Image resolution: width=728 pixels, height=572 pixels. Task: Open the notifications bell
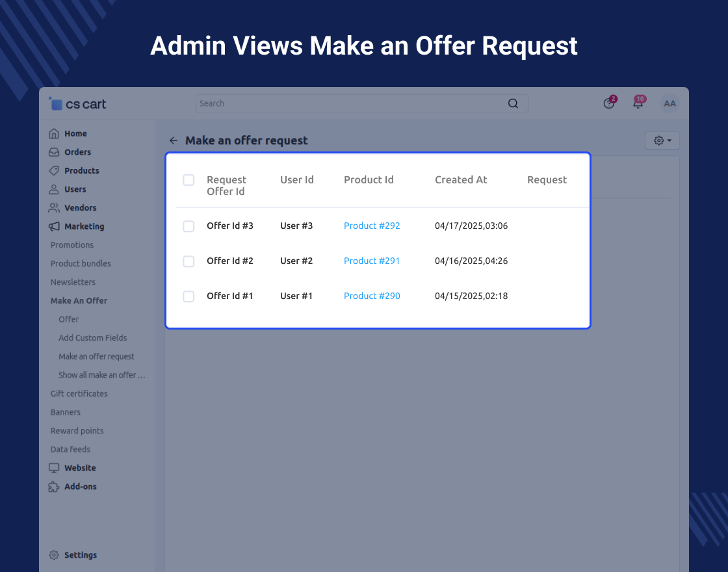click(x=638, y=103)
